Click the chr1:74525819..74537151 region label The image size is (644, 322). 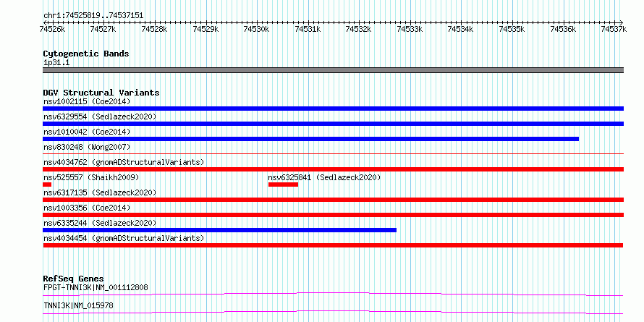pos(93,16)
